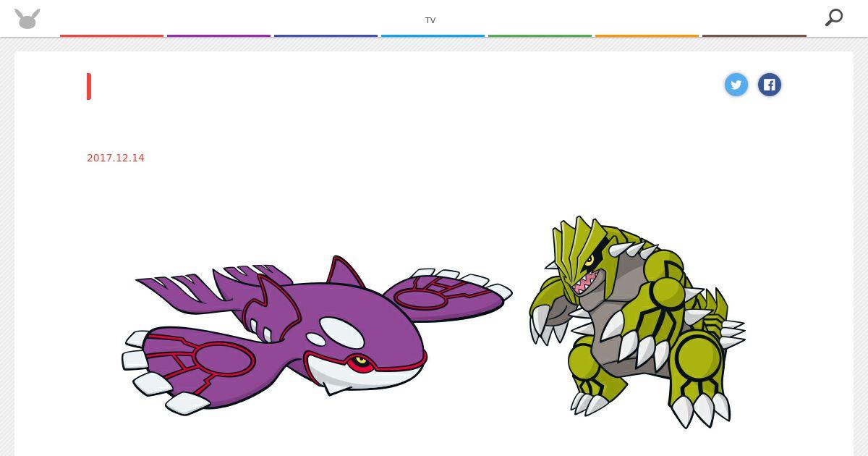Select the purple-underlined navigation tab
868x456 pixels.
click(x=218, y=19)
